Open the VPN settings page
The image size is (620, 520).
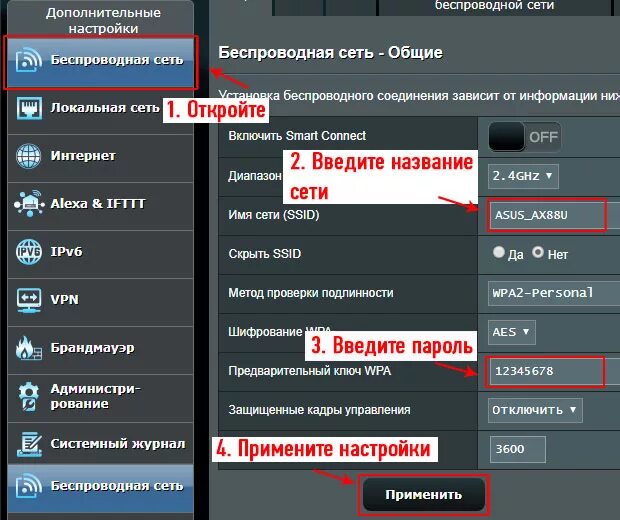(x=100, y=302)
